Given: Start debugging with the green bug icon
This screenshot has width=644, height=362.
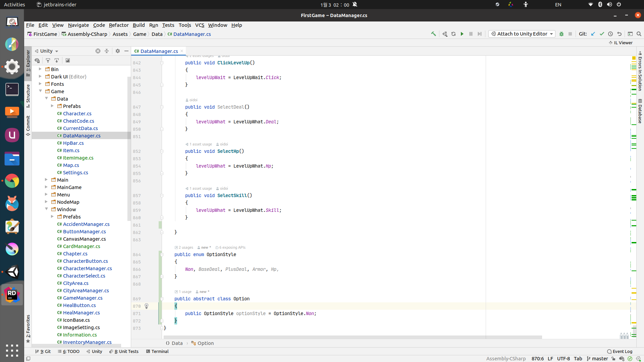Looking at the screenshot, I should coord(561,34).
